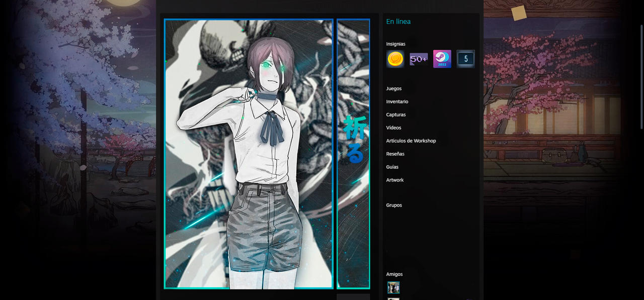644x300 pixels.
Task: Open the 50+ badge
Action: point(419,59)
